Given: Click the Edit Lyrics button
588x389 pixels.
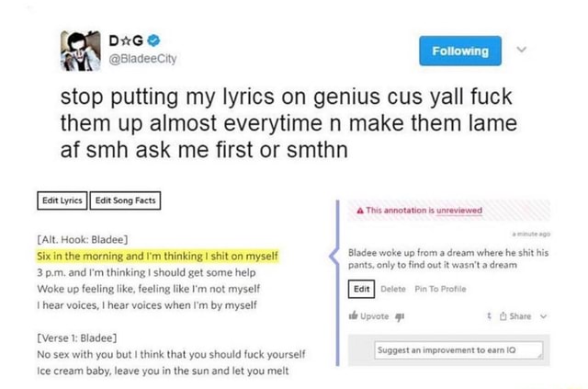Looking at the screenshot, I should [x=62, y=200].
